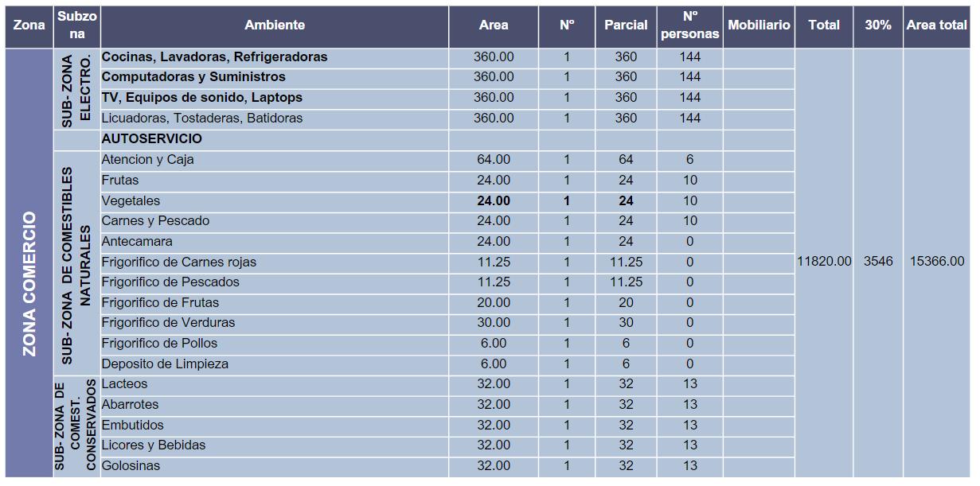Click the Mobiliario column header
The height and width of the screenshot is (486, 980).
(x=759, y=25)
